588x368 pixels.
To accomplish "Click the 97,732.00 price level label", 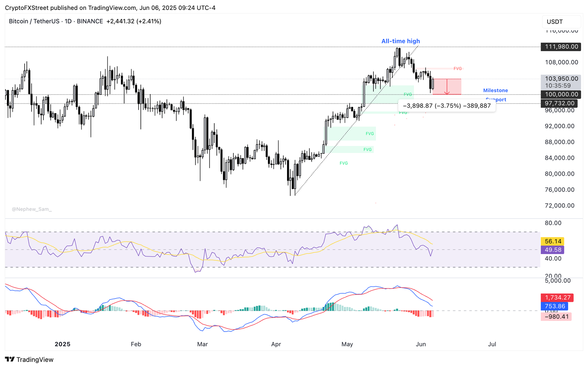I will pos(559,103).
